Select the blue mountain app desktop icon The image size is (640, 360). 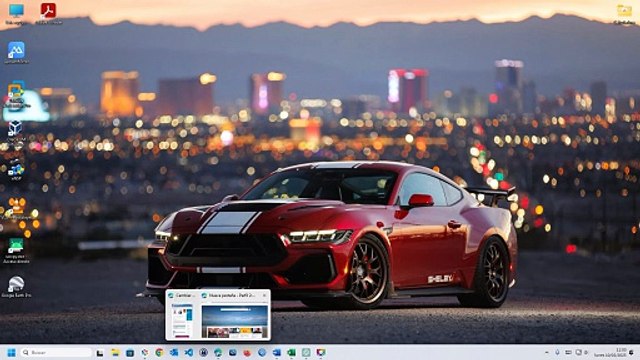click(x=16, y=53)
